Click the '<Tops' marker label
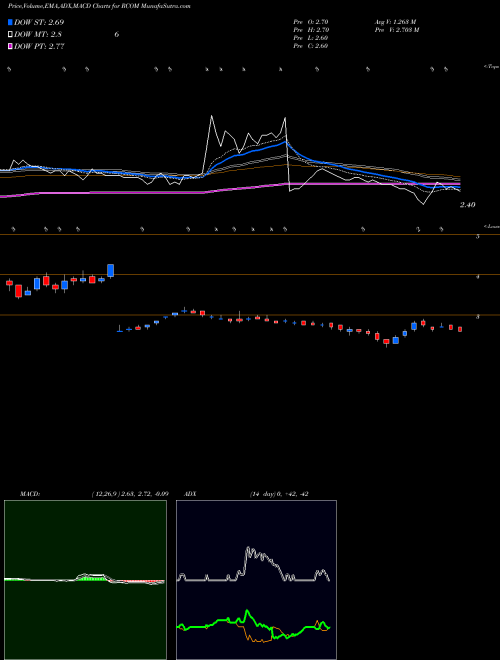Screen dimensions: 500x660 click(492, 67)
